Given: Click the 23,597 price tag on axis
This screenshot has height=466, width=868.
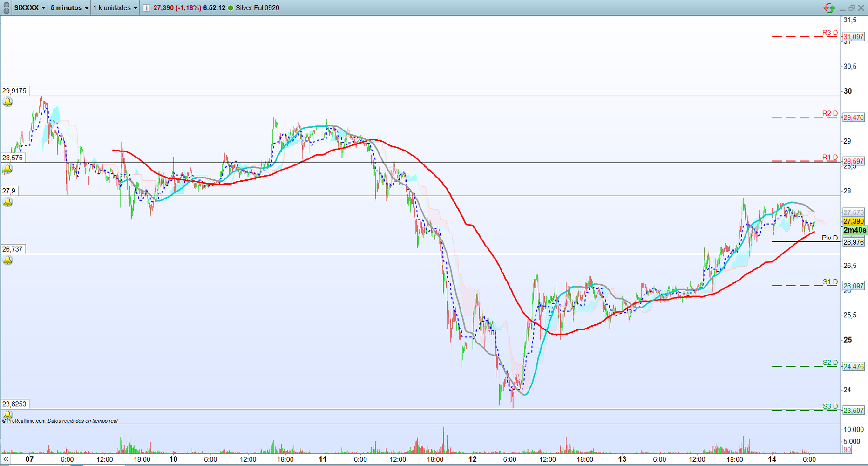Looking at the screenshot, I should tap(854, 411).
